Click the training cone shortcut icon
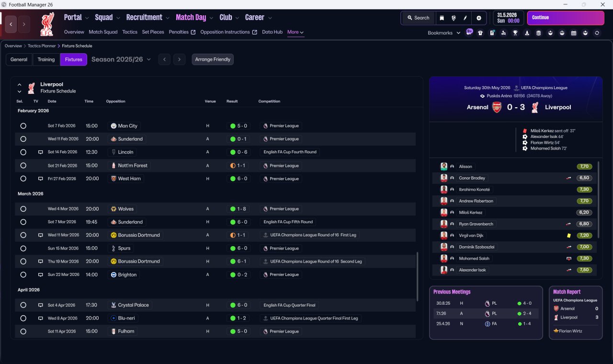613x364 pixels. (527, 33)
